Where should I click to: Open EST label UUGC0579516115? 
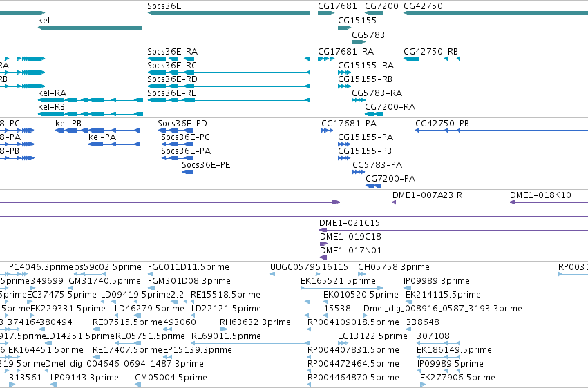tap(310, 267)
